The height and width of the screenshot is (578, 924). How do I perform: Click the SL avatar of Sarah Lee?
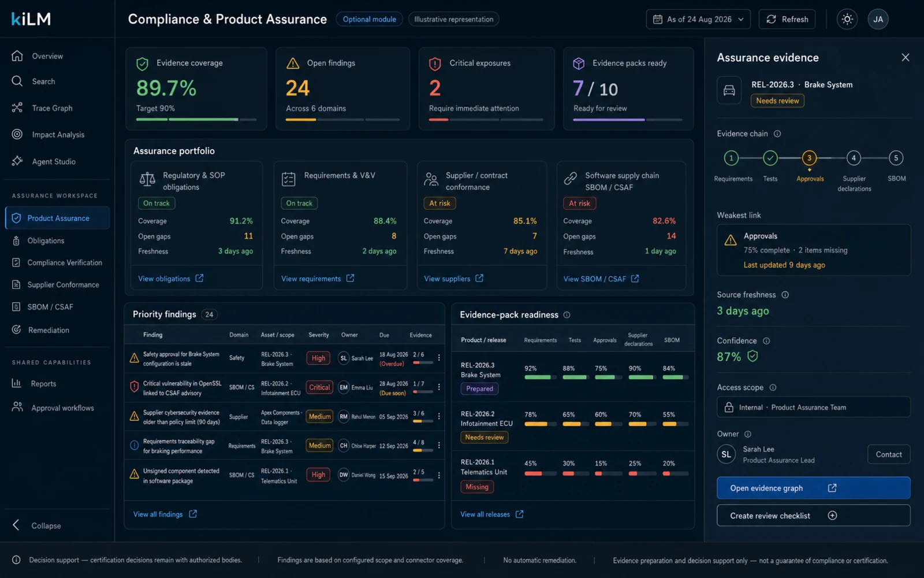726,454
